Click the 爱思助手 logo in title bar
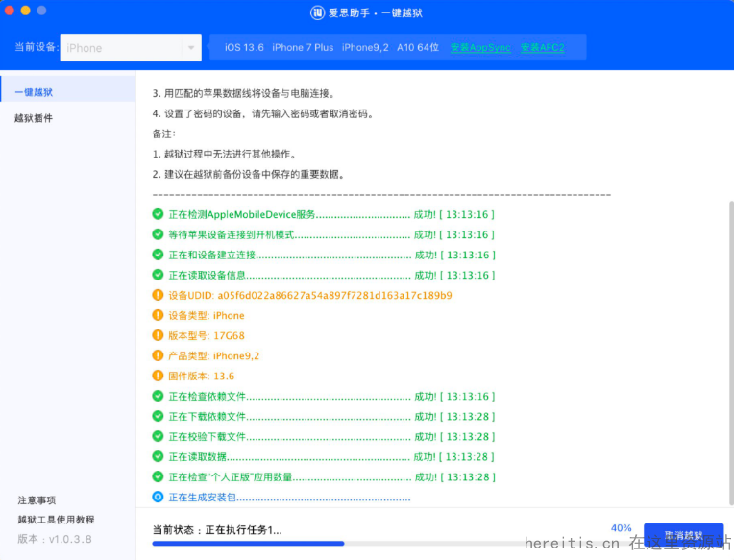Screen dimensions: 734x560 pos(317,12)
